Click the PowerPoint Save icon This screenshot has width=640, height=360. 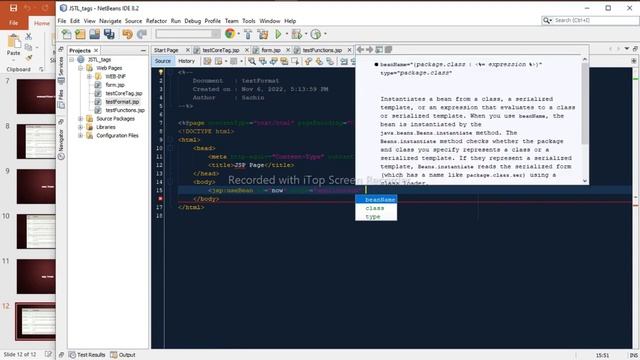point(13,8)
